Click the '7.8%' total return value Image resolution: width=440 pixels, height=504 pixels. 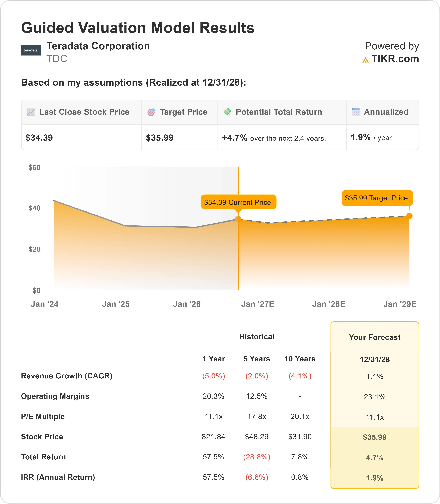coord(300,457)
